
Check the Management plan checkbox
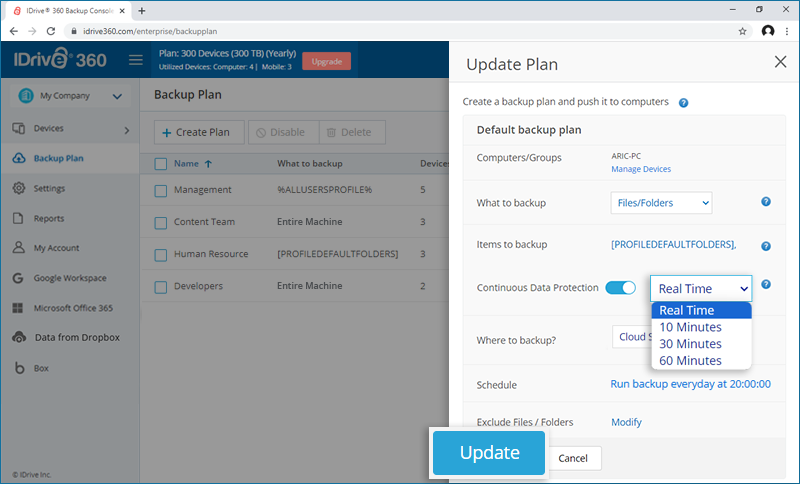click(x=161, y=191)
